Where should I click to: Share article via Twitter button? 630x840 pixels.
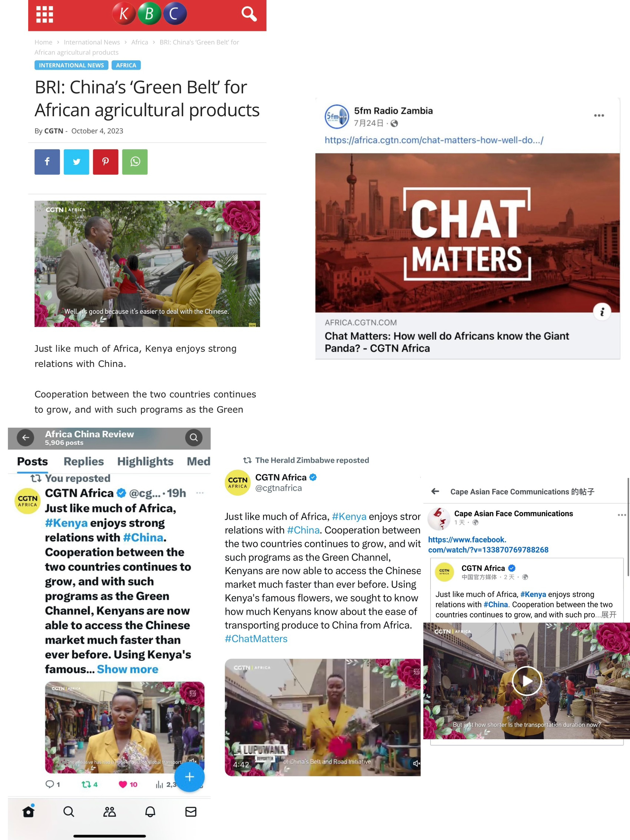76,162
